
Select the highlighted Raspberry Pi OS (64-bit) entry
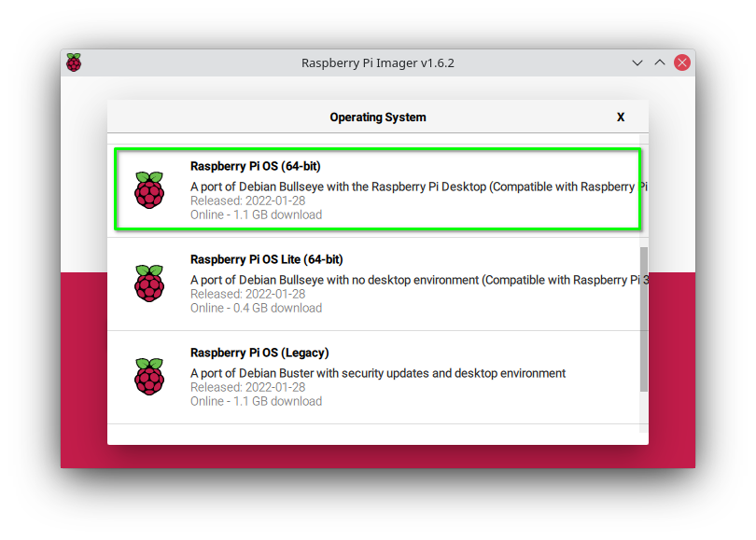373,188
